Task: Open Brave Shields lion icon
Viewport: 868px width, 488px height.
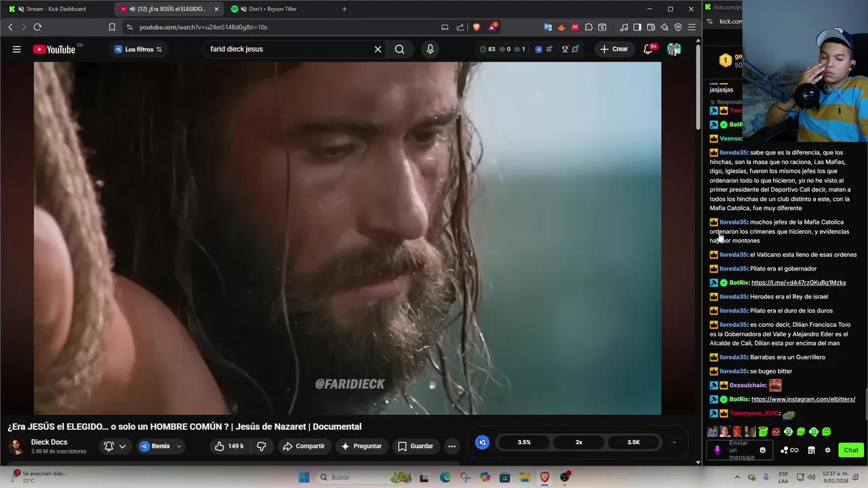Action: coord(476,27)
